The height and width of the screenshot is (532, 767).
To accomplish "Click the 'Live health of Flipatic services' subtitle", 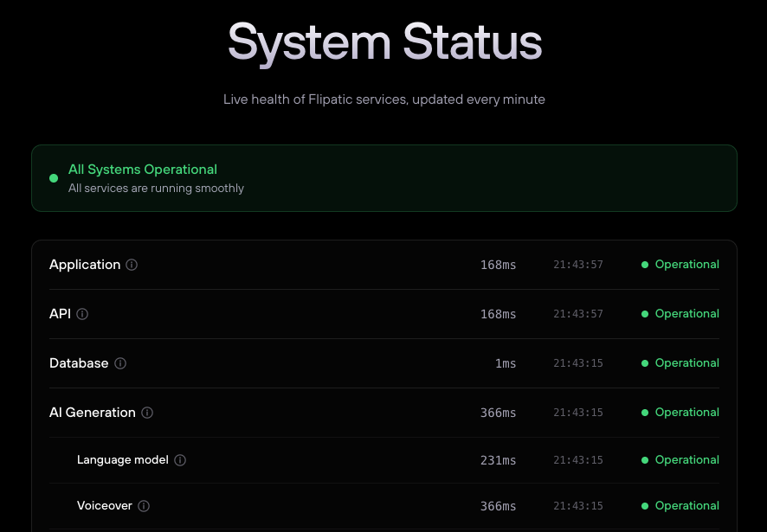I will [x=384, y=99].
